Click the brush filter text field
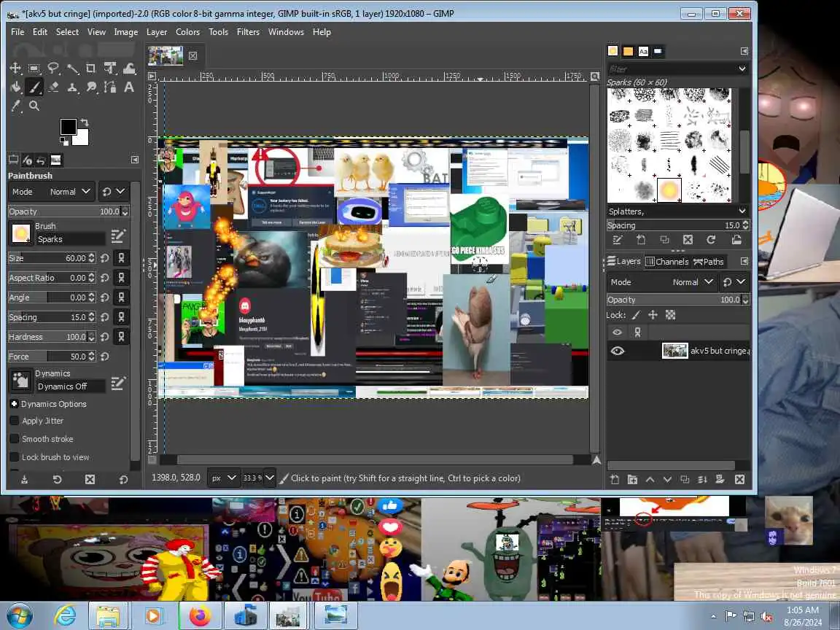The image size is (840, 630). pos(672,69)
